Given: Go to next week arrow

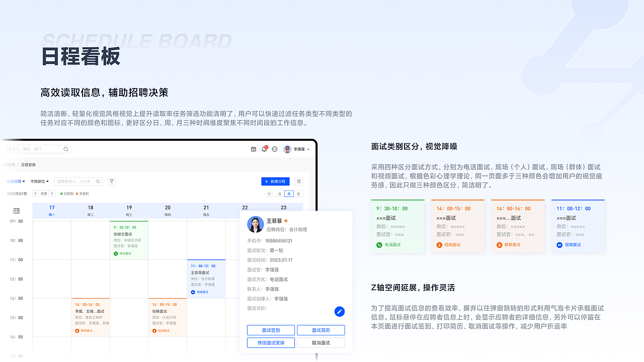Looking at the screenshot, I should pyautogui.click(x=52, y=194).
